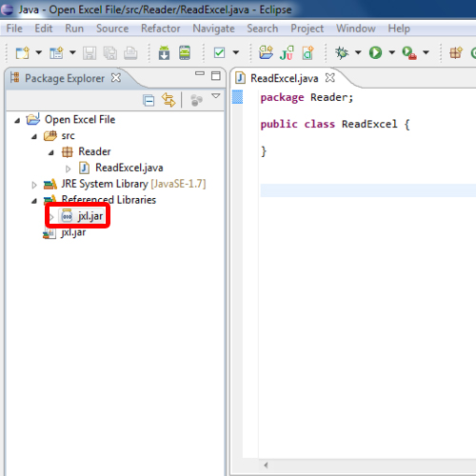476x476 pixels.
Task: Select ReadExcel.java in the Package Explorer tree
Action: (129, 168)
